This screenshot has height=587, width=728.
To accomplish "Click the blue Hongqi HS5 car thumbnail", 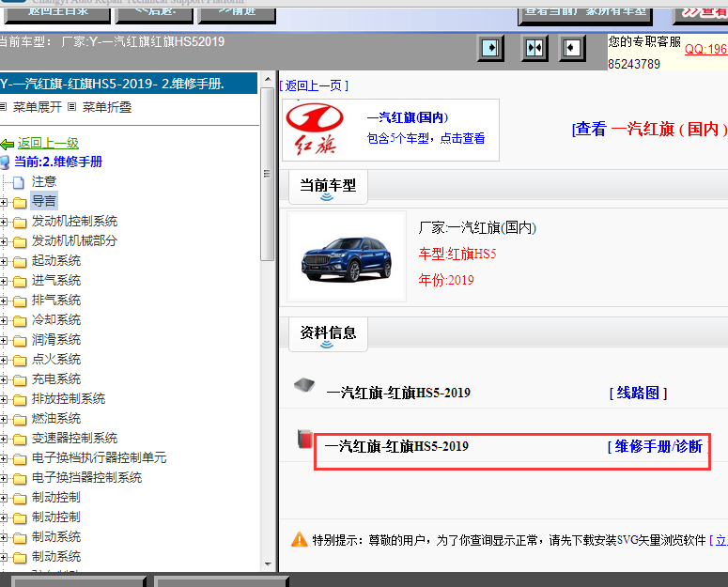I will [x=347, y=256].
